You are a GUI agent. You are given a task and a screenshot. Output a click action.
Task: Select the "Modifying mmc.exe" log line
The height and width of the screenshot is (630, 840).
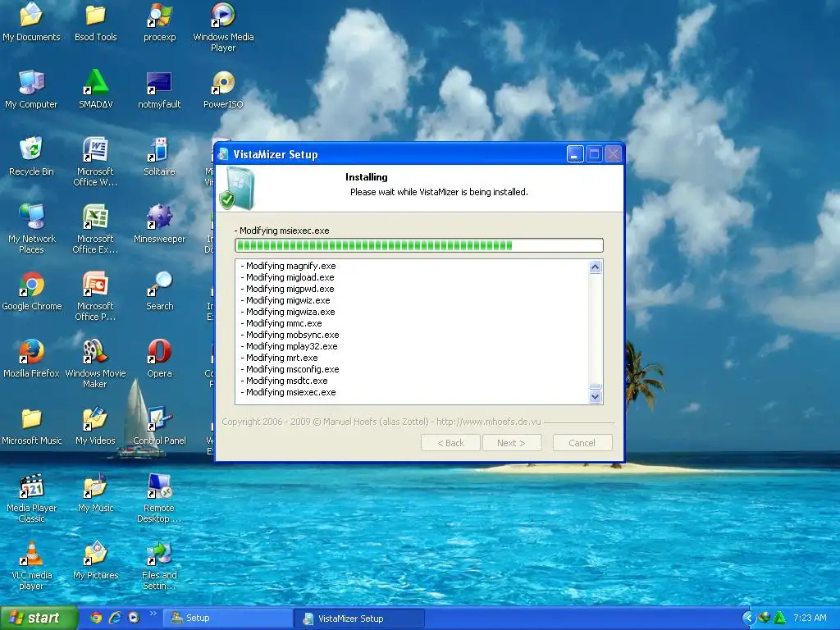[281, 323]
